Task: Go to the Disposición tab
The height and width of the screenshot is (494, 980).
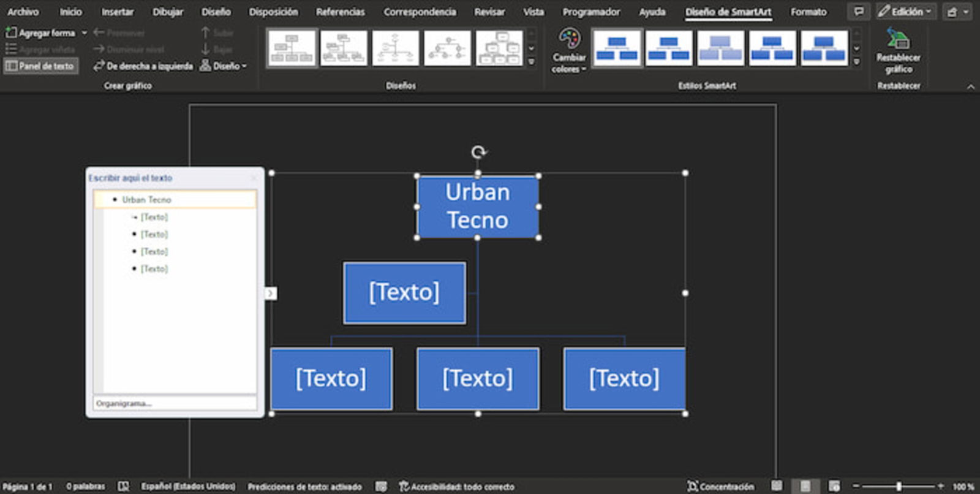Action: tap(273, 12)
